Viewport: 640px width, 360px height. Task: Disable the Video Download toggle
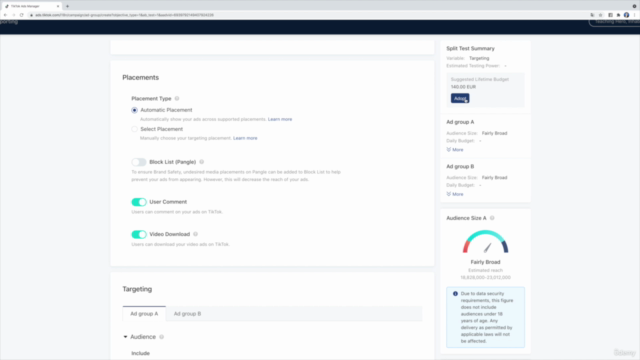[139, 234]
